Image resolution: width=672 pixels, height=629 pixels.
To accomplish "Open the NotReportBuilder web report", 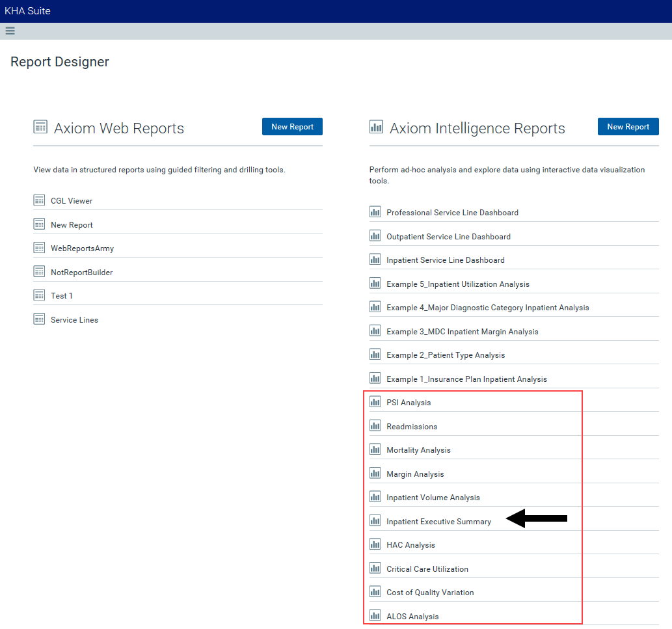I will pos(81,273).
